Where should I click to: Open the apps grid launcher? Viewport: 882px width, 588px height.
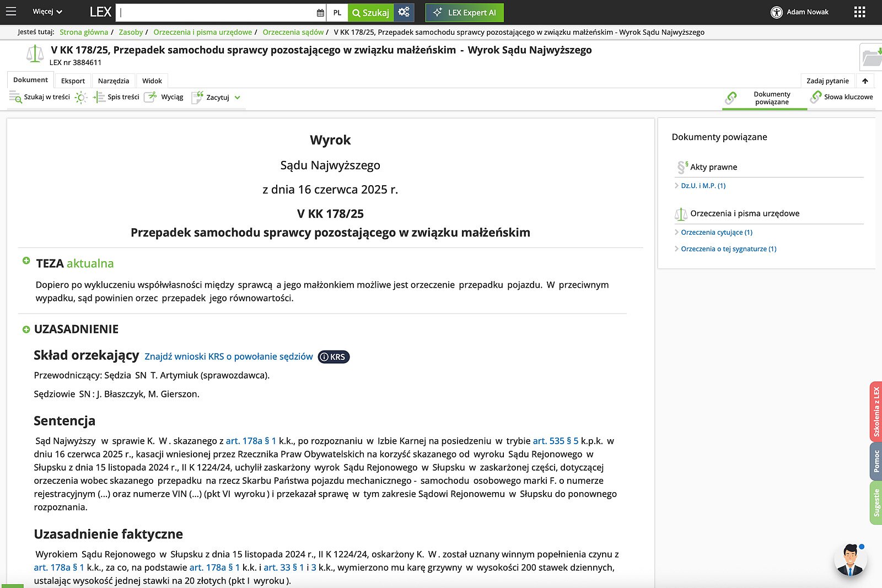click(x=859, y=12)
